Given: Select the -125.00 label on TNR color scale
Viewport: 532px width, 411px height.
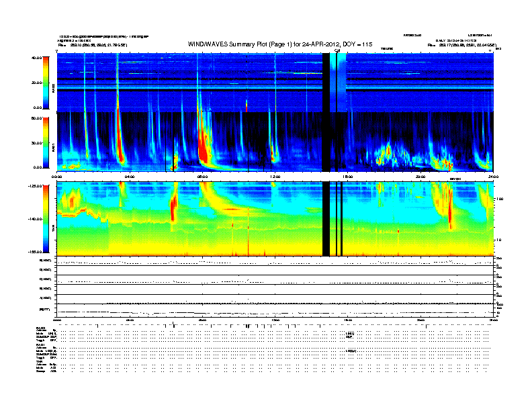Looking at the screenshot, I should (36, 186).
